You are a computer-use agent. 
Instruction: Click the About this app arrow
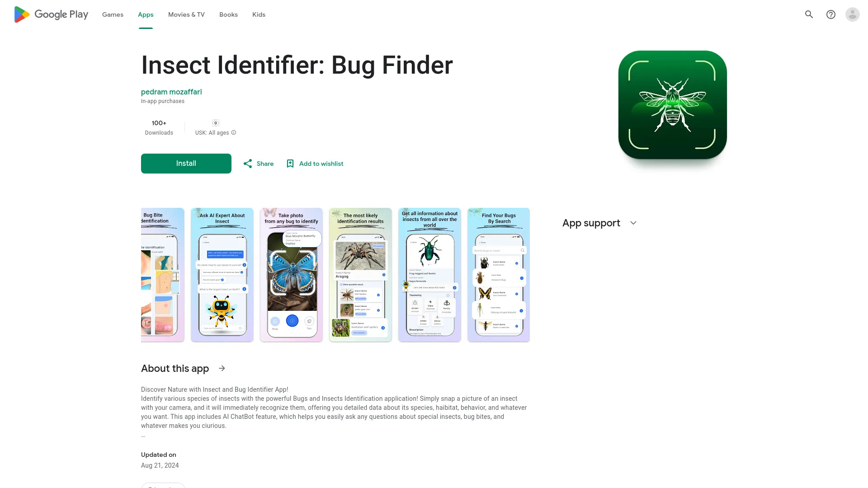click(222, 368)
